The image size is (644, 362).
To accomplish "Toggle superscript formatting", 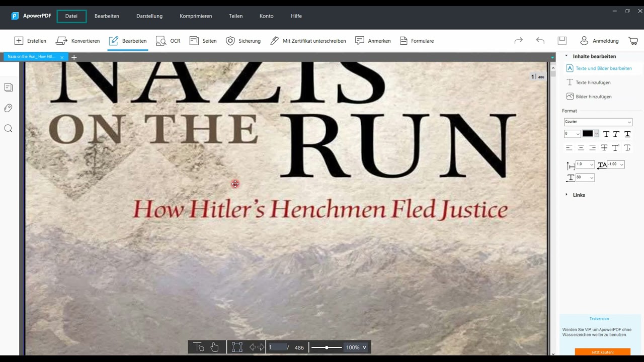I will [616, 148].
